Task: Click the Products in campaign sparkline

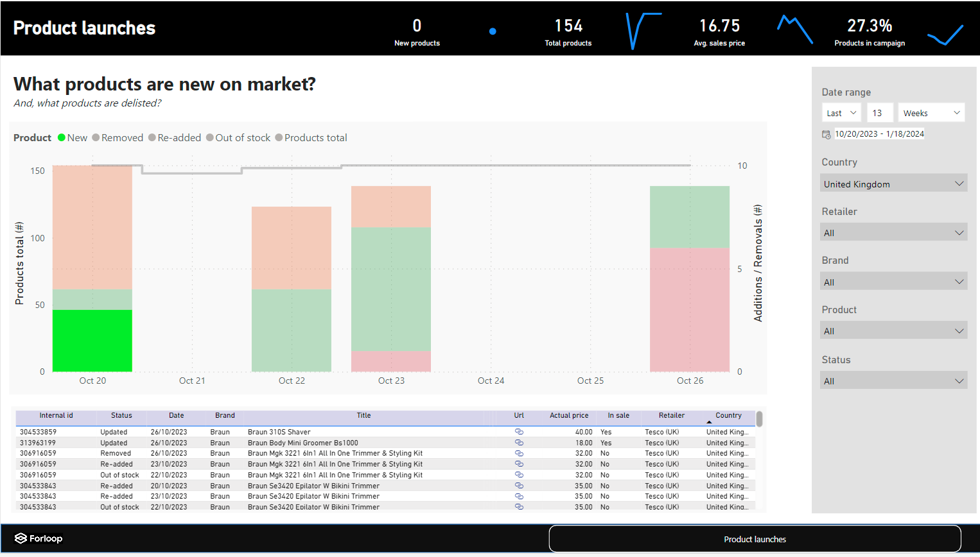Action: coord(945,35)
